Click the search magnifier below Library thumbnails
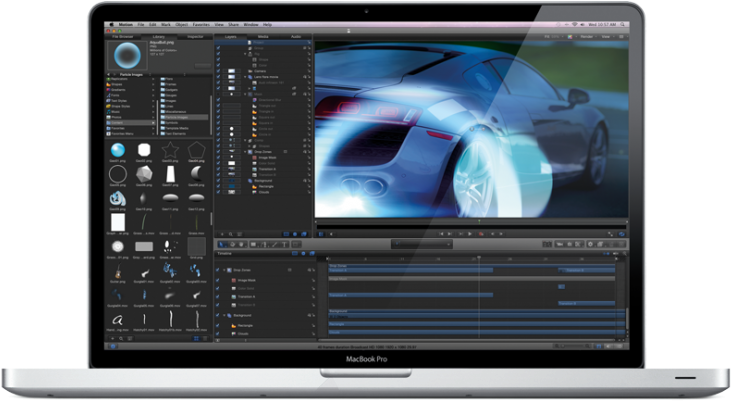The height and width of the screenshot is (401, 731). click(x=121, y=339)
